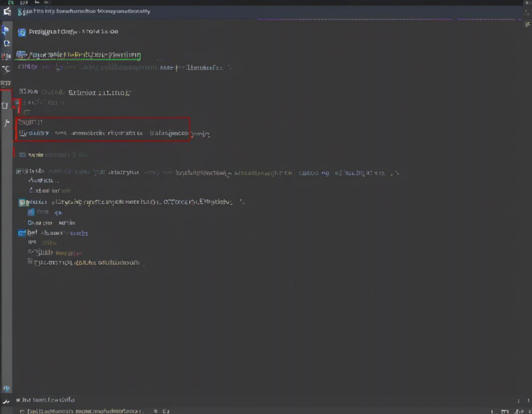Click the small light-blue icon on the indented row
Screen dimensions: 532x414
(x=31, y=212)
